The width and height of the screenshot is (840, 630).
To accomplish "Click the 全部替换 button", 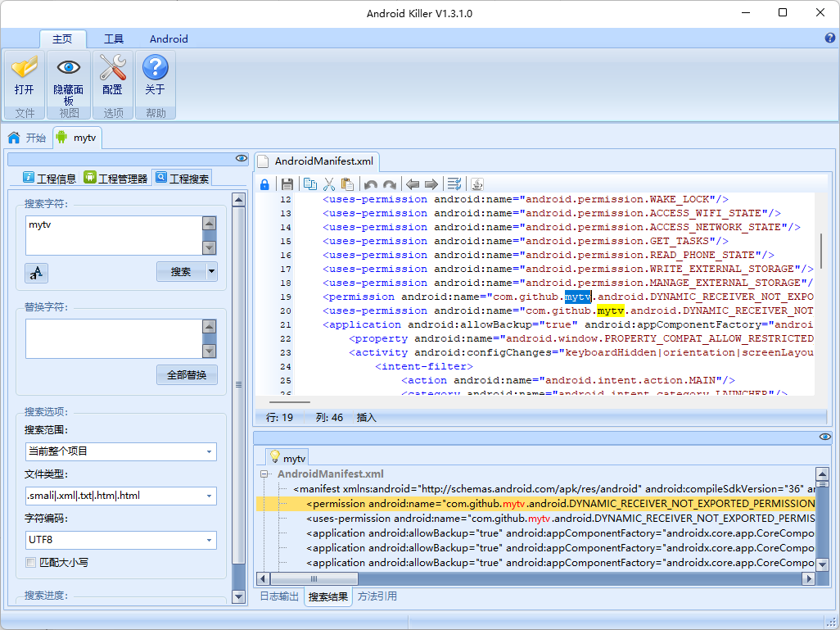I will 187,374.
